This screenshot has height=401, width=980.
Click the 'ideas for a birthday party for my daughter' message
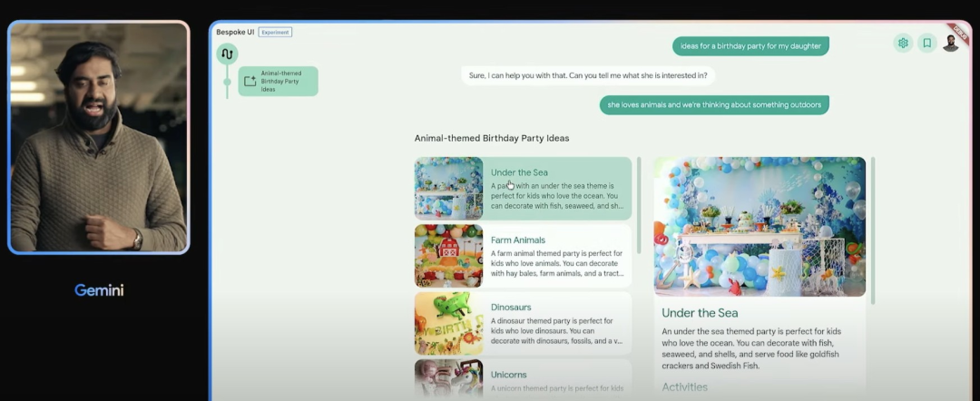point(750,46)
